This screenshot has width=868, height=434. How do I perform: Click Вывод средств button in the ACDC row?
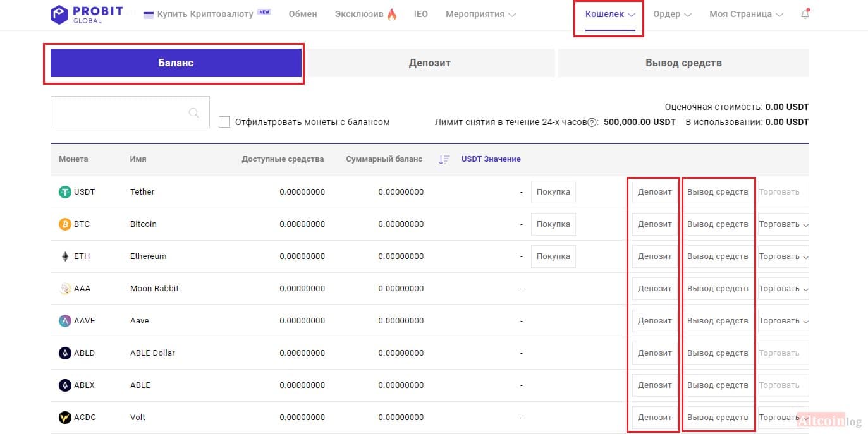click(x=718, y=418)
